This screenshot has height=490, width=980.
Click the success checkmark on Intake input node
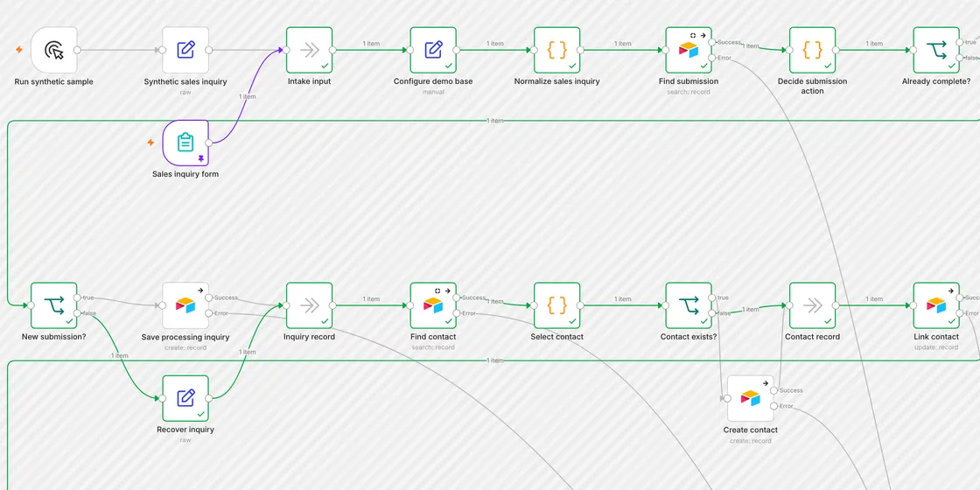(325, 66)
